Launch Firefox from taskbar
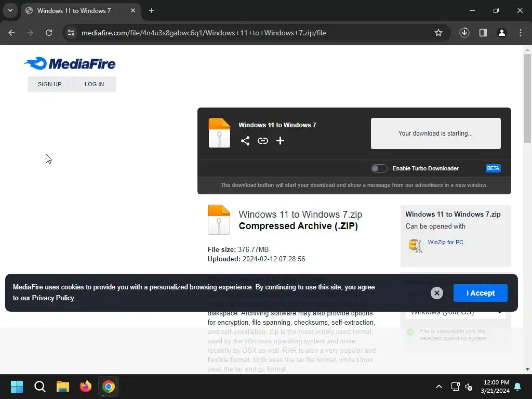This screenshot has width=532, height=399. 86,387
